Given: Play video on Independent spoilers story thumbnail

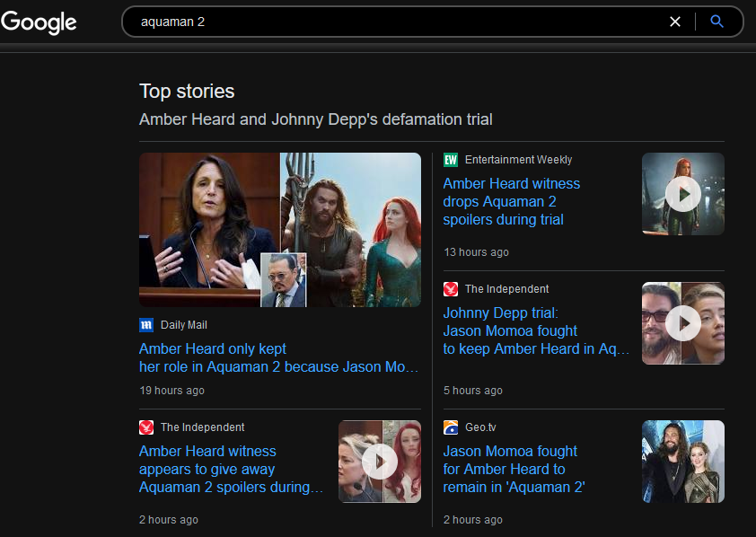Looking at the screenshot, I should pyautogui.click(x=380, y=462).
